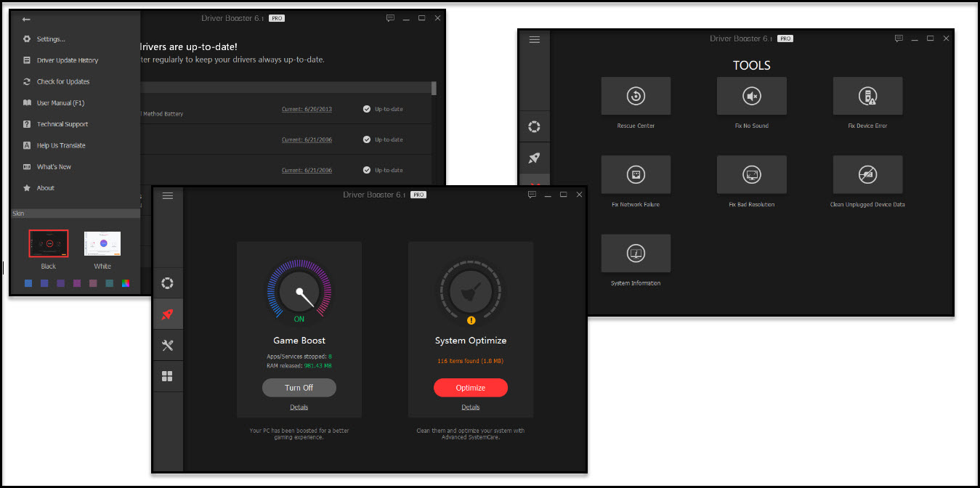Launch the Fix Bad Resolution tool
980x488 pixels.
751,174
